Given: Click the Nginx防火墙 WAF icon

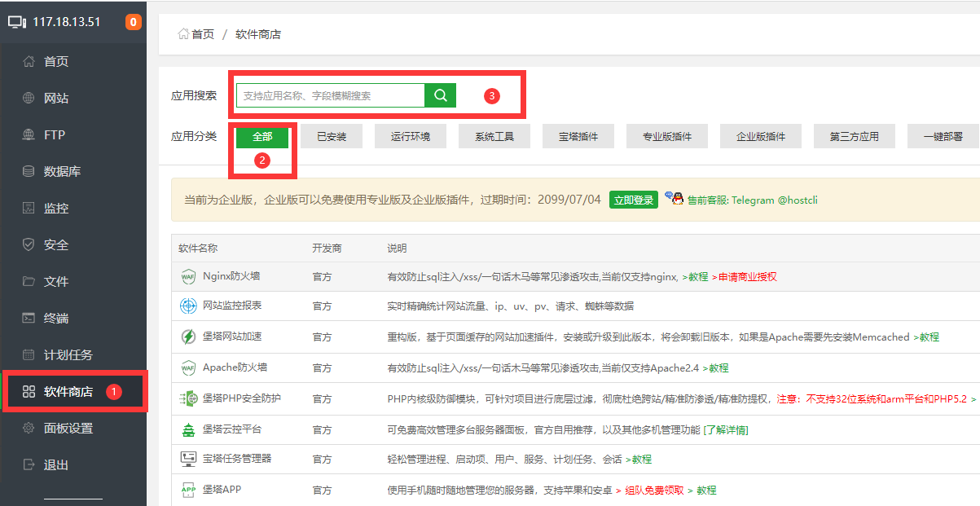Looking at the screenshot, I should pyautogui.click(x=188, y=277).
